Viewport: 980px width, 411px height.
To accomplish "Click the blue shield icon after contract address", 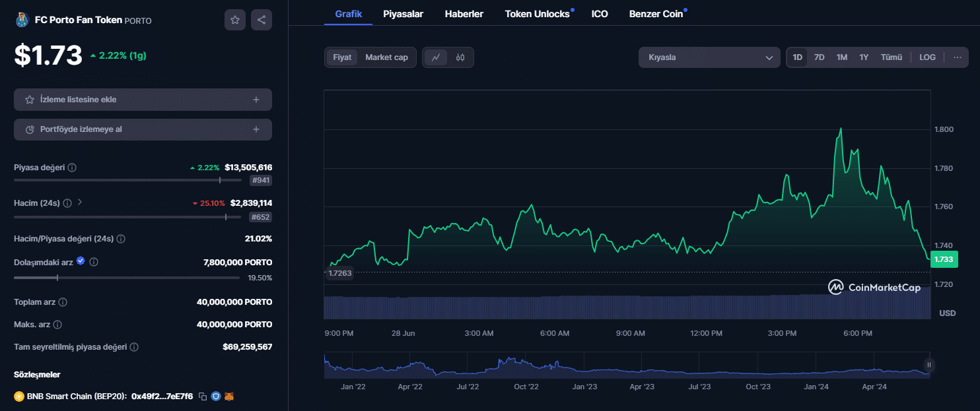I will pyautogui.click(x=215, y=396).
